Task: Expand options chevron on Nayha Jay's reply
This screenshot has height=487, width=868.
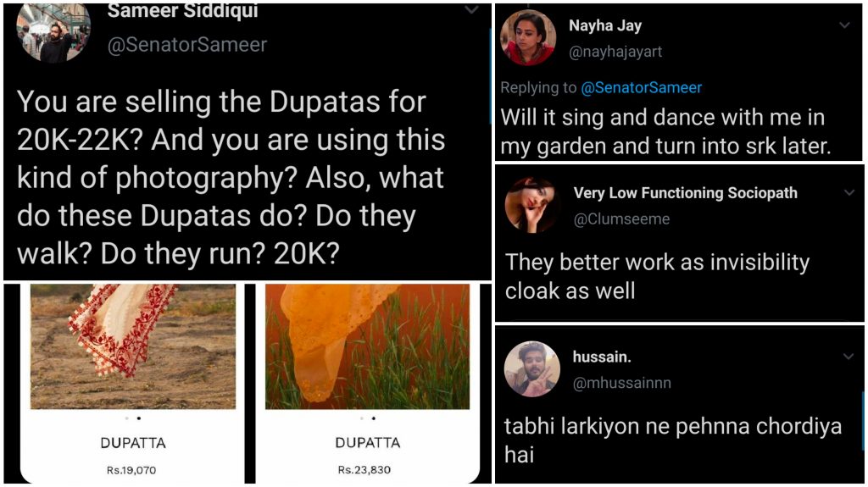Action: pyautogui.click(x=845, y=25)
